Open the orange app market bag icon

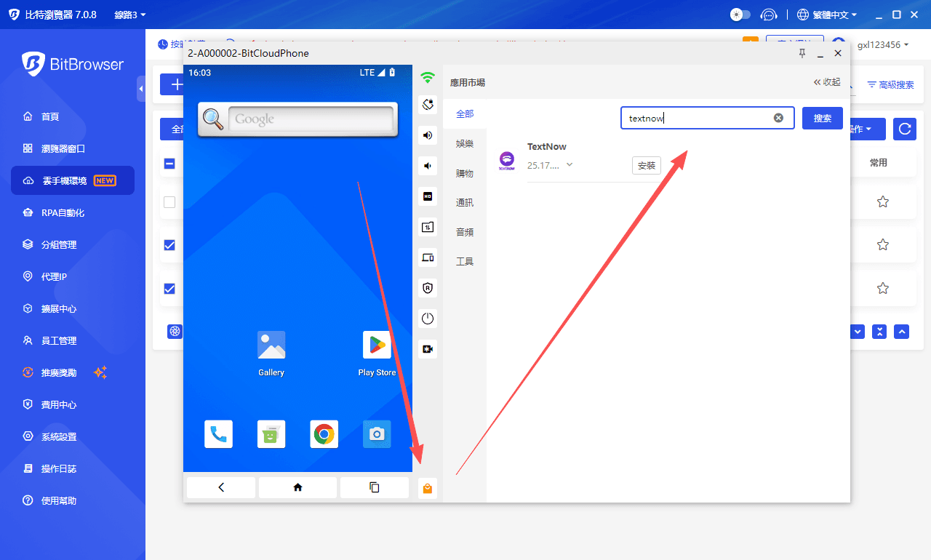428,489
